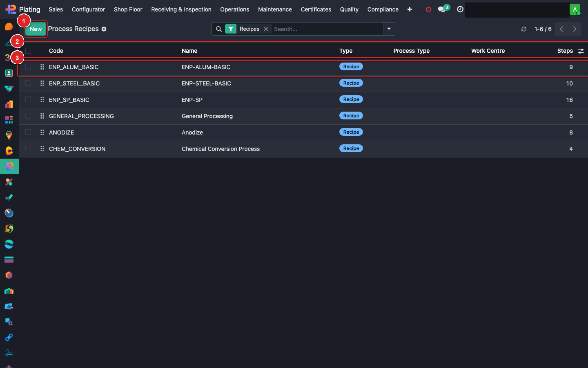The width and height of the screenshot is (588, 368).
Task: Open the Shop Floor menu
Action: [128, 9]
